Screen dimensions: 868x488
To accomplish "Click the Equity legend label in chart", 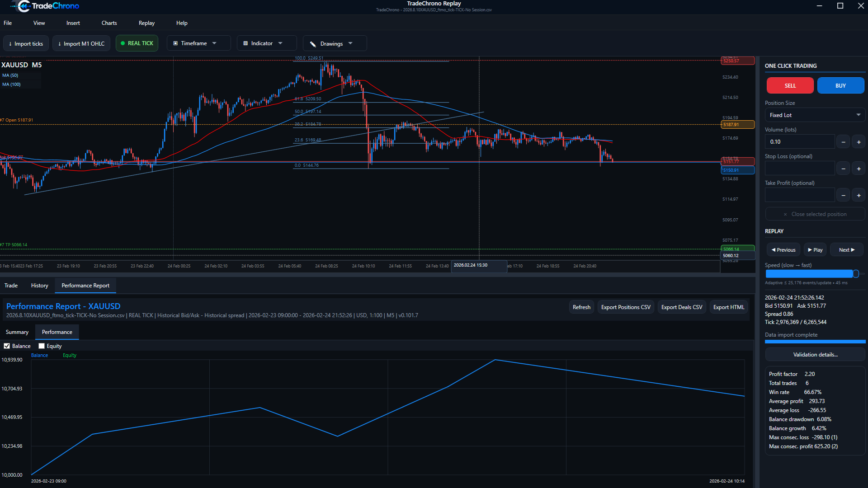I will click(x=70, y=355).
